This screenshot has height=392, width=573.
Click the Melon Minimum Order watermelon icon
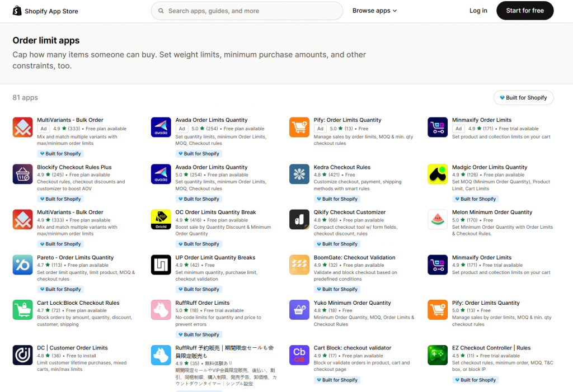437,219
